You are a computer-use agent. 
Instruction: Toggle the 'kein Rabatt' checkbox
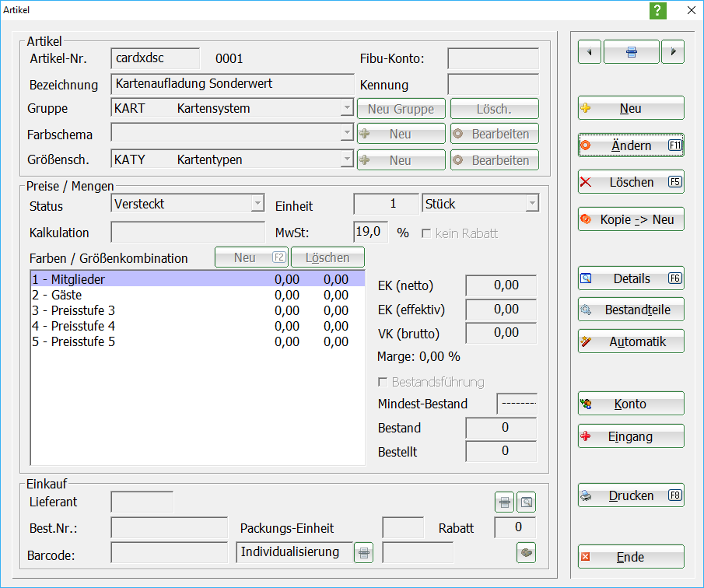pyautogui.click(x=426, y=233)
